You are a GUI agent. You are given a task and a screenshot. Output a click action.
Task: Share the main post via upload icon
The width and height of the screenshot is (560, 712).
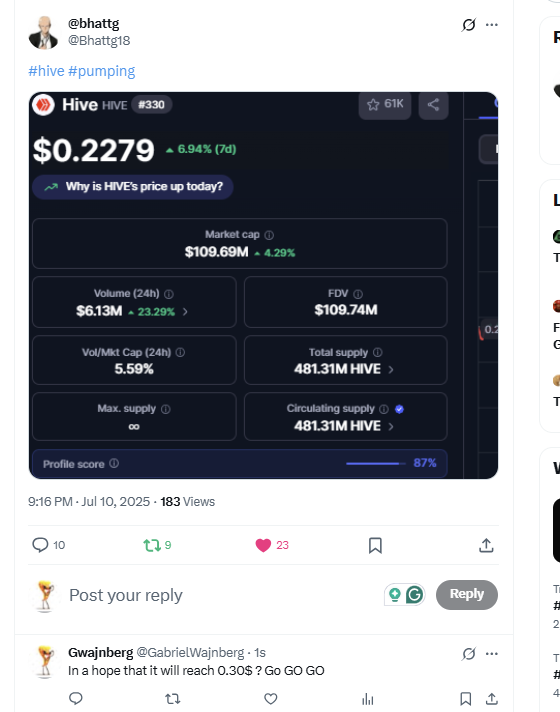click(x=486, y=545)
